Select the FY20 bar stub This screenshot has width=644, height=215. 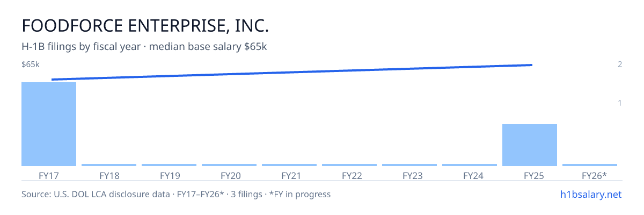[x=229, y=165]
